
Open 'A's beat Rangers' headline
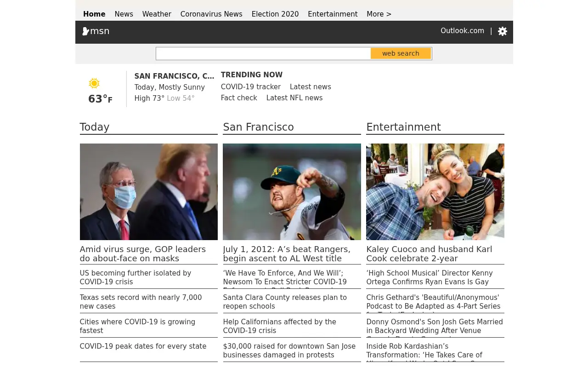[287, 254]
